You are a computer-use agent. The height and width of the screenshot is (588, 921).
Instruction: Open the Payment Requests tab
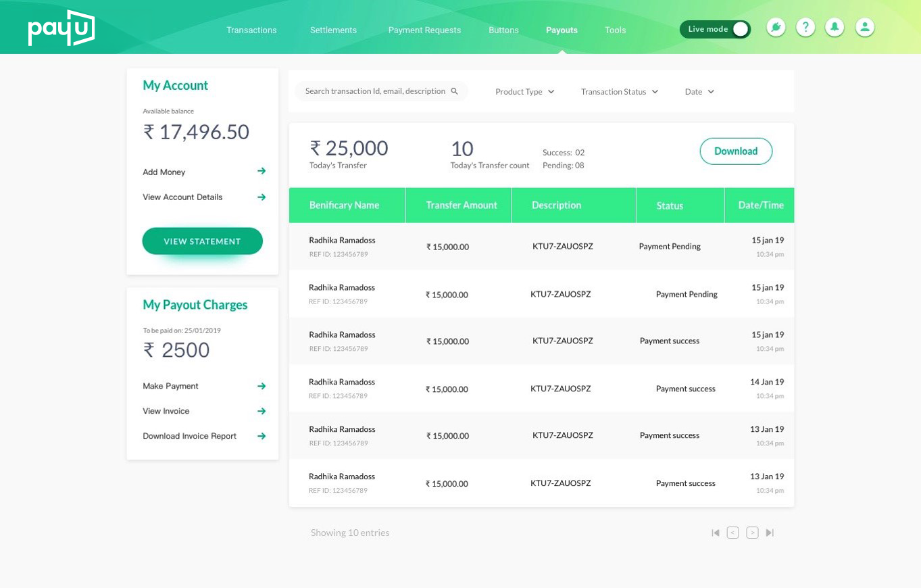point(424,30)
